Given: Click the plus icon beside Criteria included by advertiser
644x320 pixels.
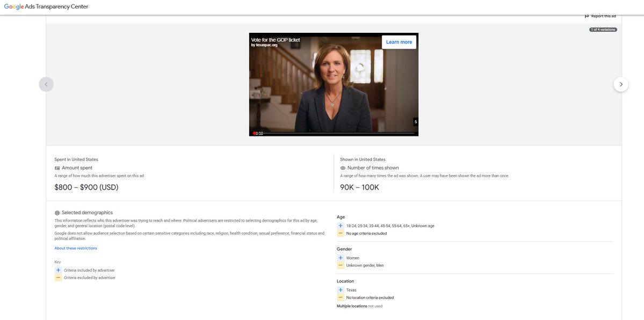Looking at the screenshot, I should [59, 270].
